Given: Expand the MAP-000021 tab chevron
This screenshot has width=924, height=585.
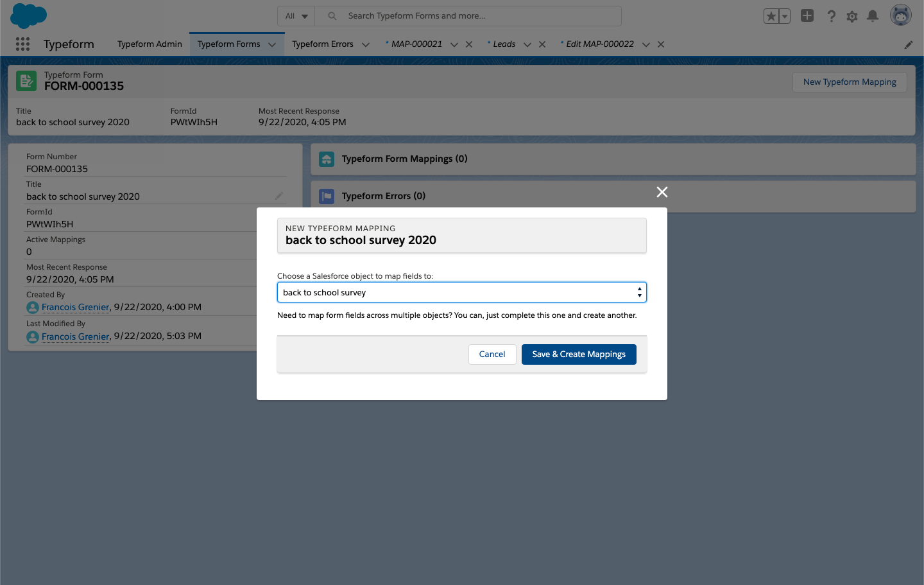Looking at the screenshot, I should tap(454, 44).
